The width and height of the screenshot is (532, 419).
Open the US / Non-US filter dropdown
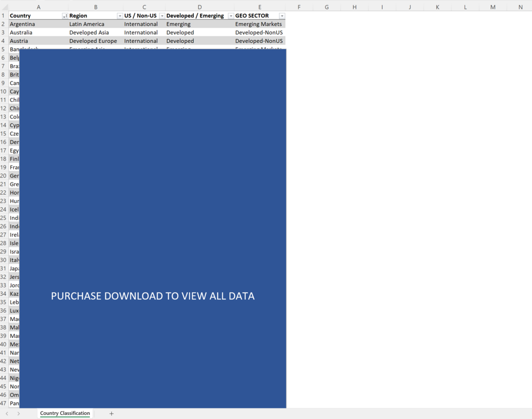coord(162,16)
